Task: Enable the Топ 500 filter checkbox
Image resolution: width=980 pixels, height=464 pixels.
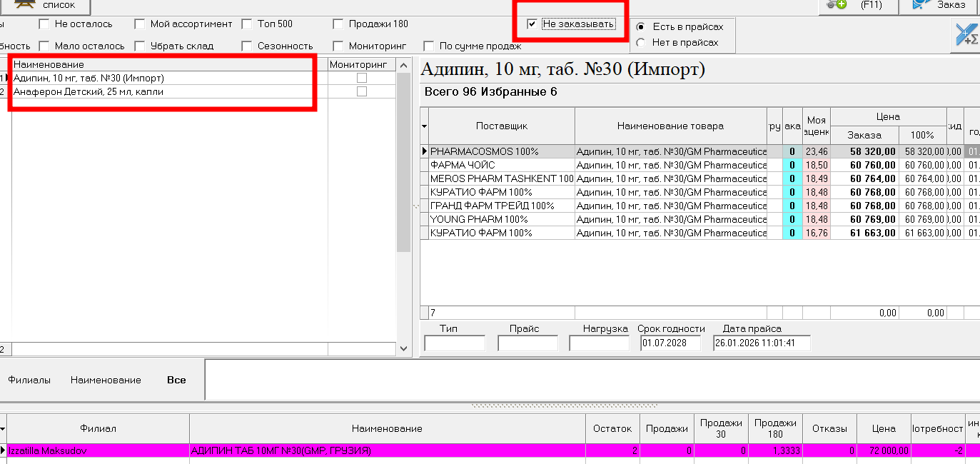Action: coord(246,24)
